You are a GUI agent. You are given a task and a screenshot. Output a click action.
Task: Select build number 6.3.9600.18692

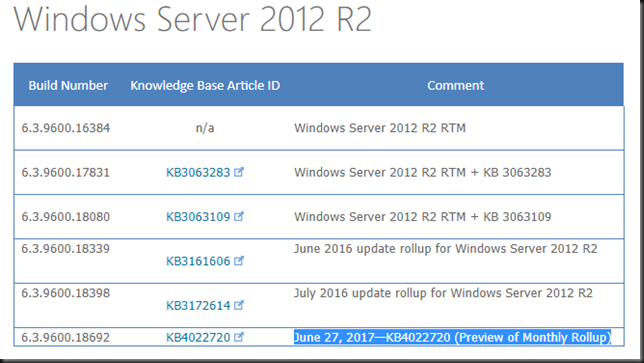tap(66, 338)
